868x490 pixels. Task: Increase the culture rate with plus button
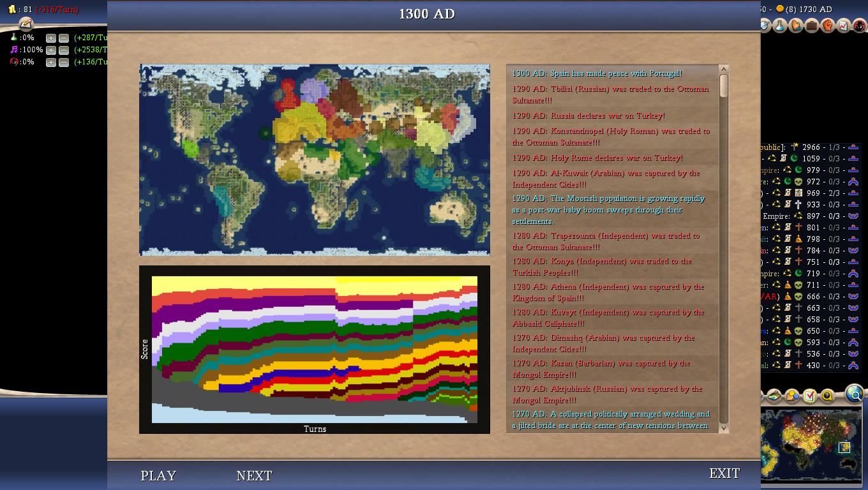click(50, 50)
